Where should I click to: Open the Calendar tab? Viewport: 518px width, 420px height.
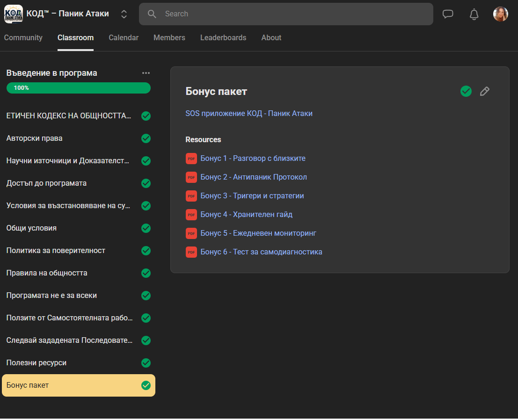(x=124, y=37)
